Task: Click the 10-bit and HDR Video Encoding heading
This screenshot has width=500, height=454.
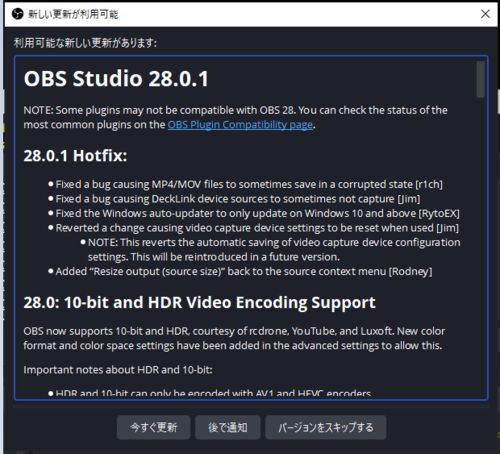Action: [199, 303]
